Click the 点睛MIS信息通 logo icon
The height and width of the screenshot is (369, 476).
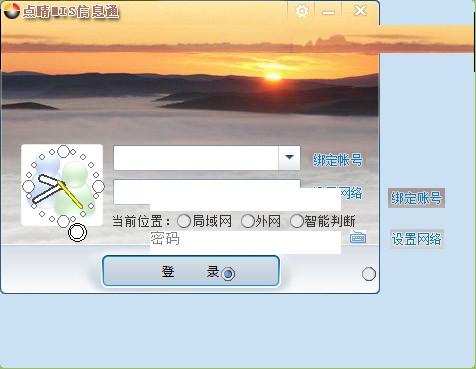click(12, 11)
